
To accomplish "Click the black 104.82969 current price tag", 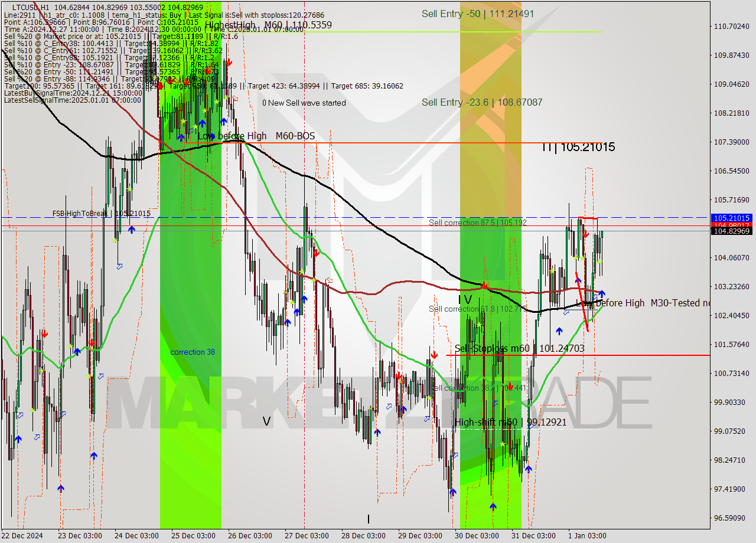I will [x=732, y=231].
